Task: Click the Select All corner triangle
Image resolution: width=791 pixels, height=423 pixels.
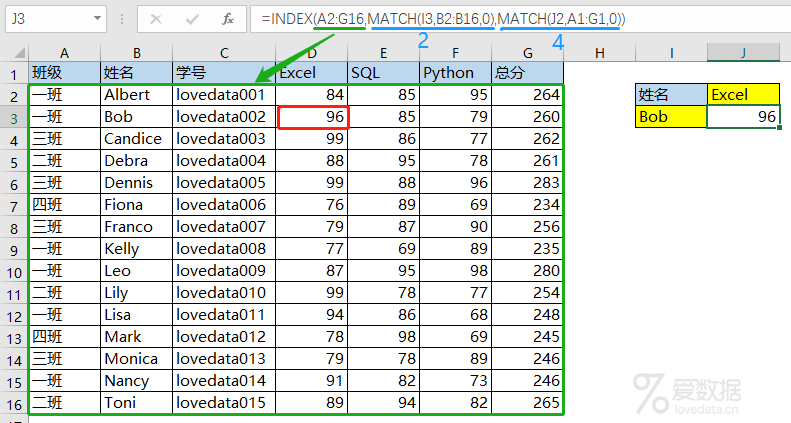Action: point(19,52)
